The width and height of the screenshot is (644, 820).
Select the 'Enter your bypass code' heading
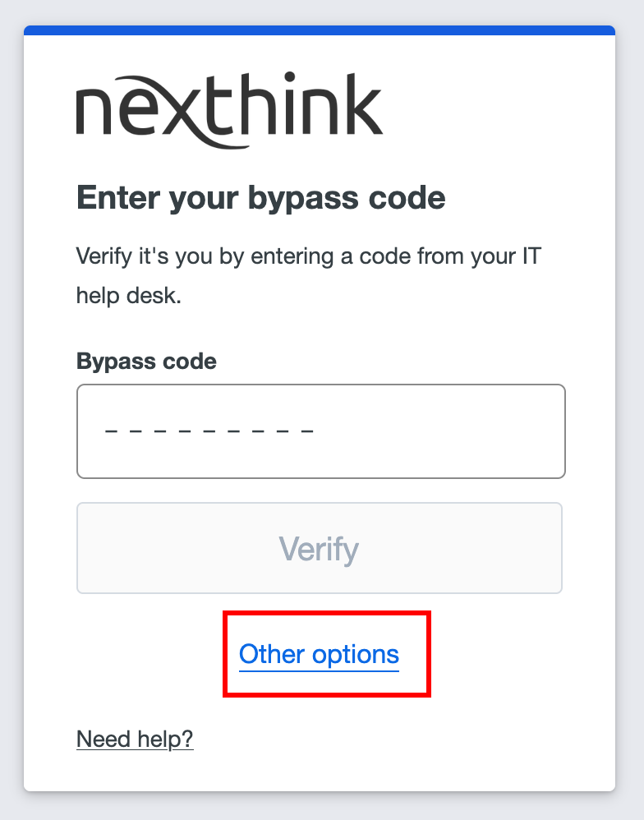(260, 198)
